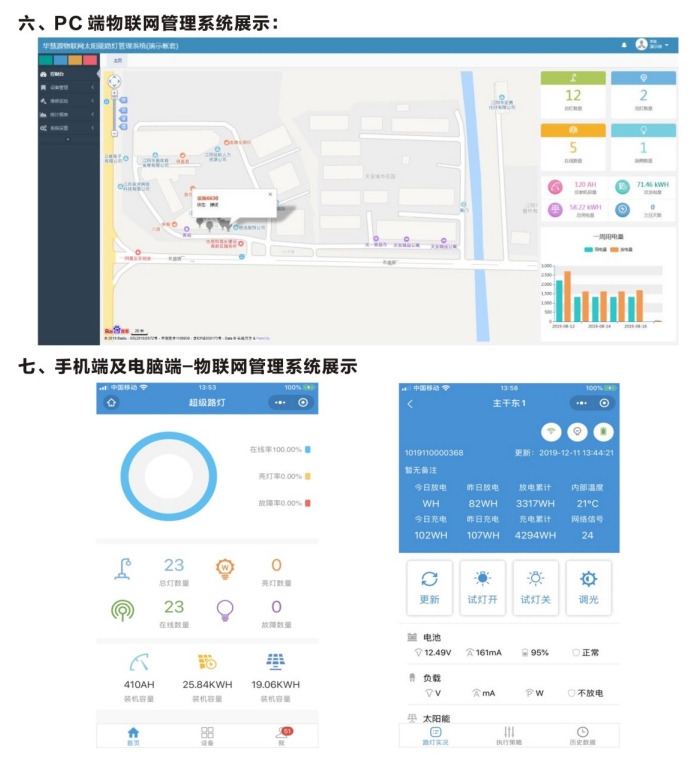Toggle the orange series in weekly chart legend
The width and height of the screenshot is (699, 763).
[x=622, y=250]
